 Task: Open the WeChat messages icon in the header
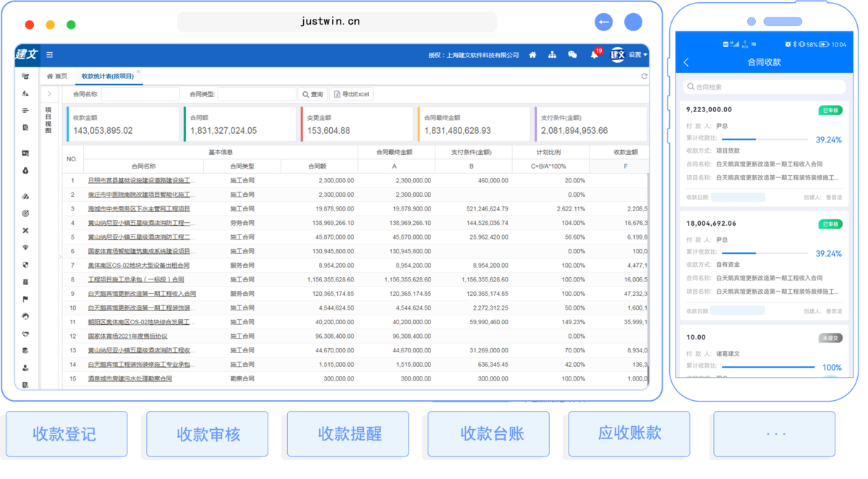pyautogui.click(x=572, y=55)
